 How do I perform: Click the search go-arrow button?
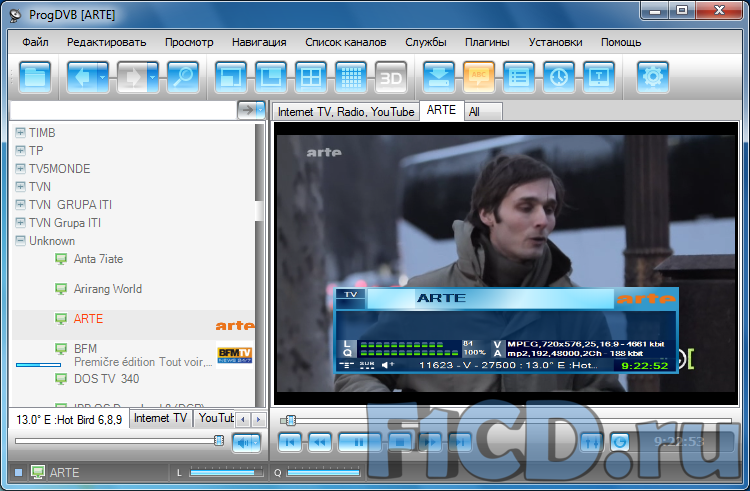pyautogui.click(x=247, y=110)
